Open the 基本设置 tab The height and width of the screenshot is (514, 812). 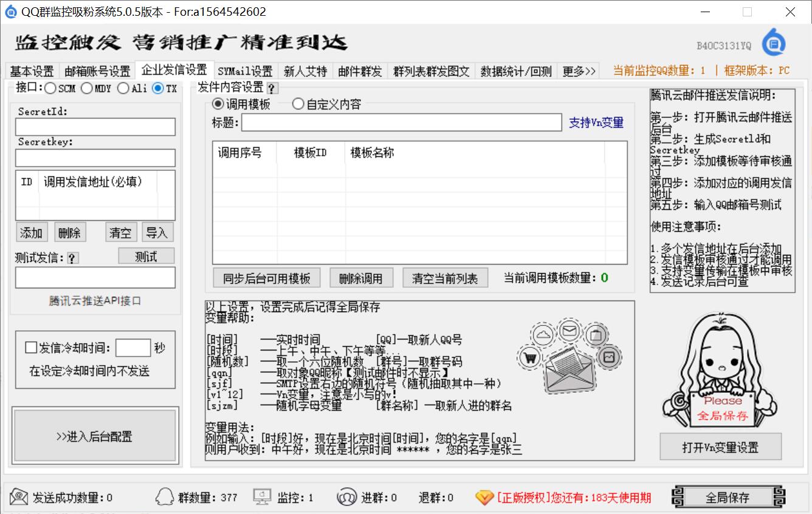point(32,71)
